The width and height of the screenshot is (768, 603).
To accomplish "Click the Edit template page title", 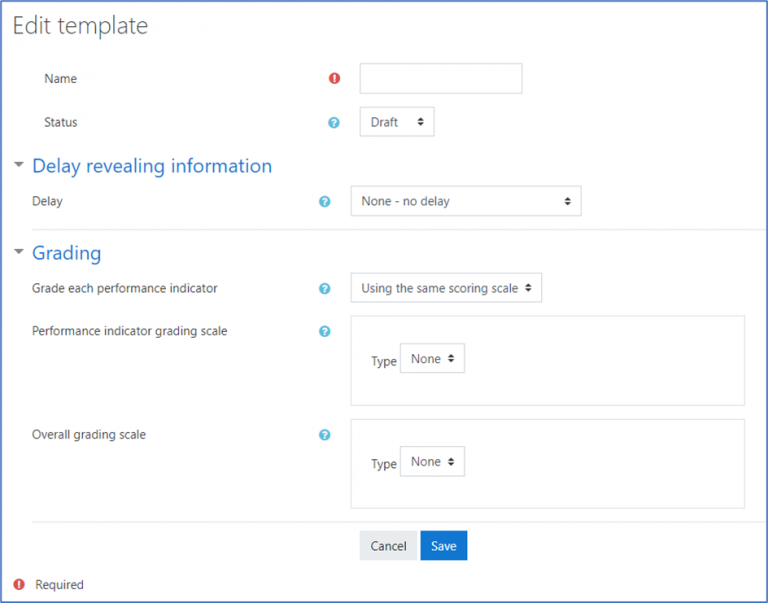I will [80, 25].
